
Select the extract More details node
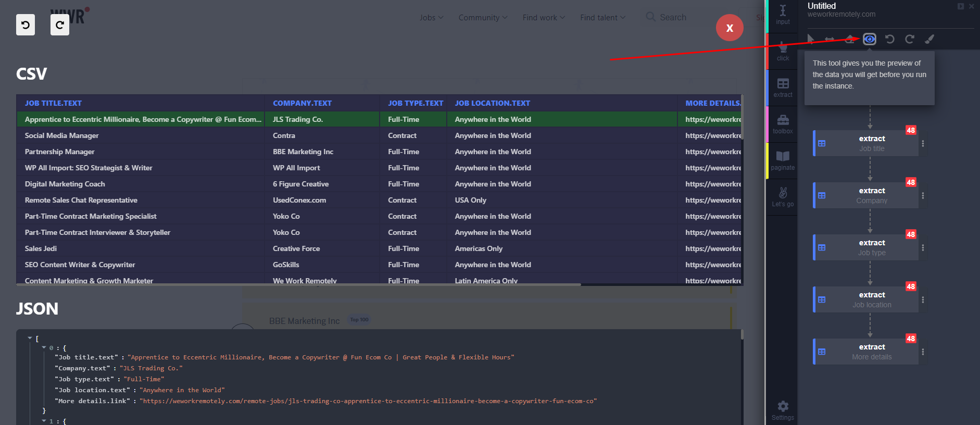(x=866, y=352)
